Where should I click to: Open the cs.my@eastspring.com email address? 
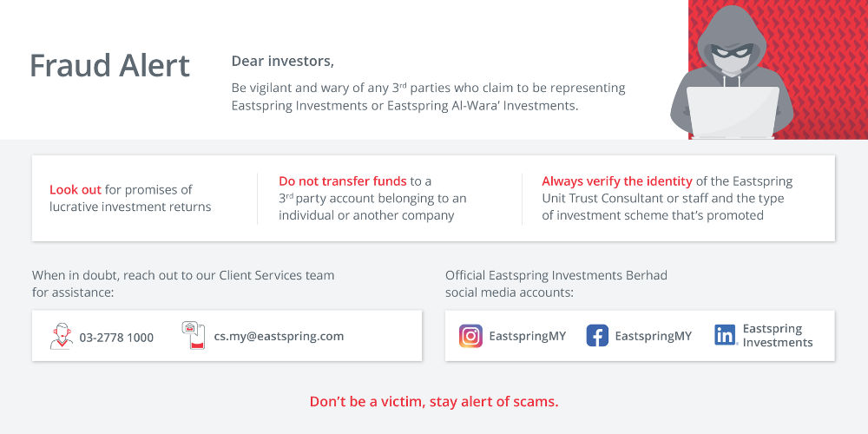(x=279, y=336)
